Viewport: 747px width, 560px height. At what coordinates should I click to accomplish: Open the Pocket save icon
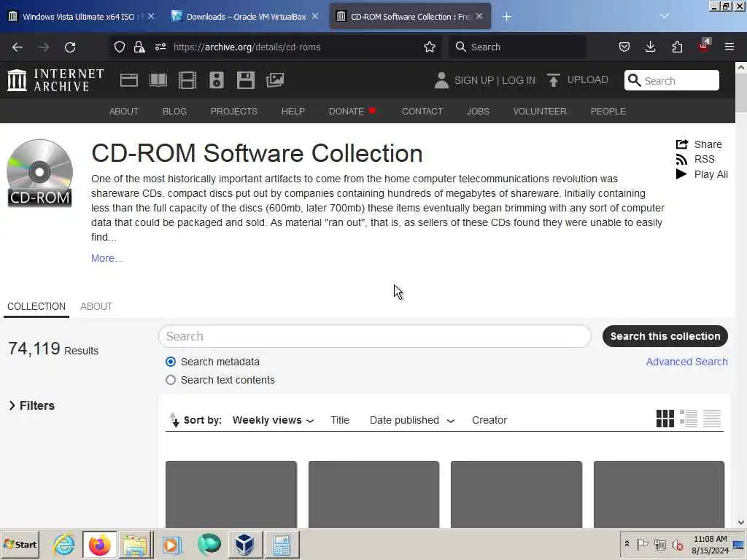624,47
